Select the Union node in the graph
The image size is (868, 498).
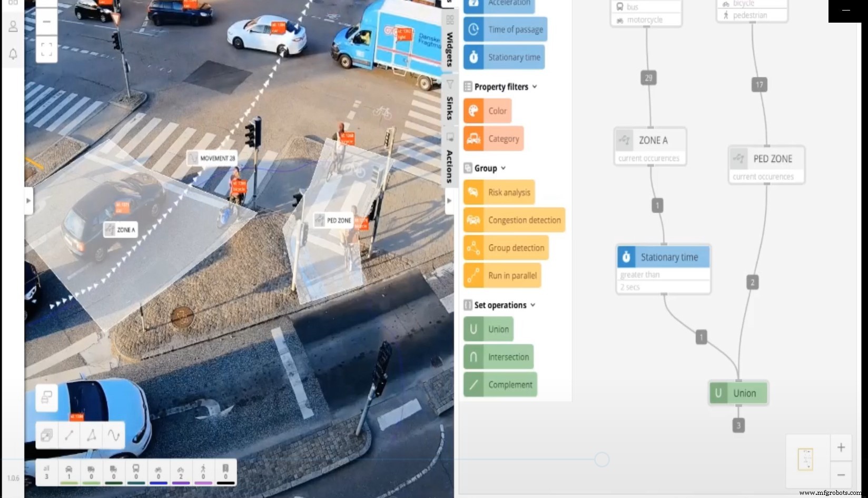(738, 393)
